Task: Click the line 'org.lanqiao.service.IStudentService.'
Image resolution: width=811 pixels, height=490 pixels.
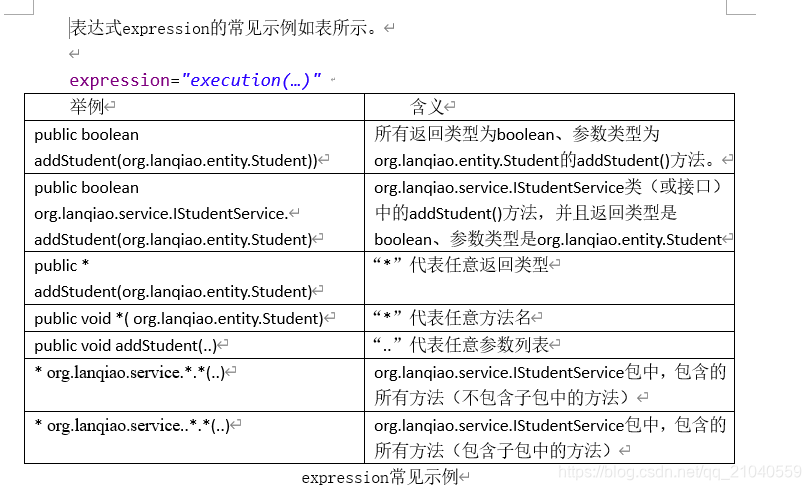Action: 161,213
